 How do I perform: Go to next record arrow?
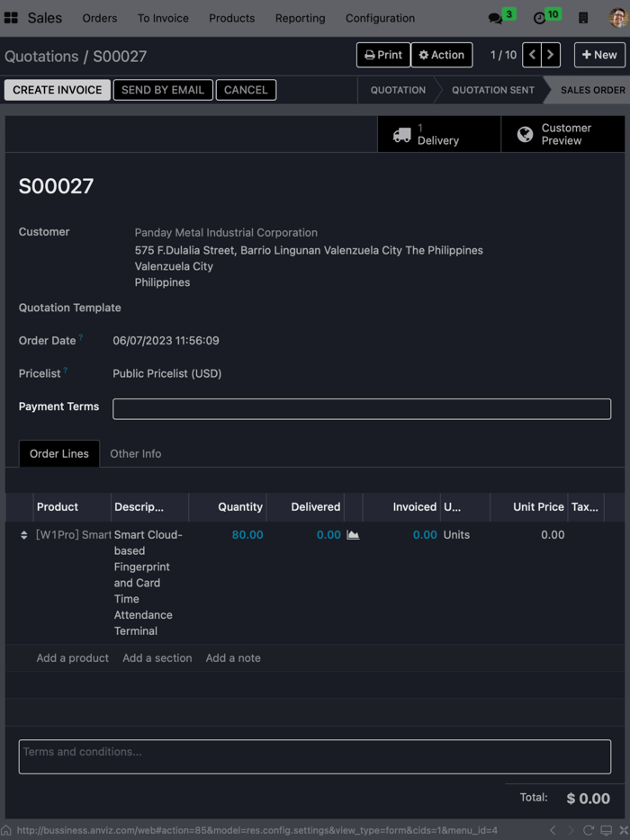tap(551, 55)
